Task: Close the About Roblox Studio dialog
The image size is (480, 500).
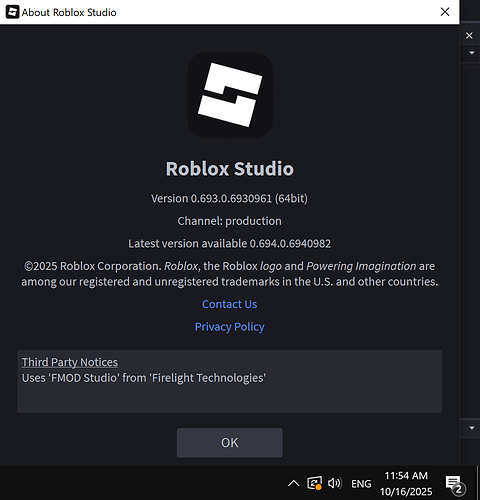Action: pos(445,12)
